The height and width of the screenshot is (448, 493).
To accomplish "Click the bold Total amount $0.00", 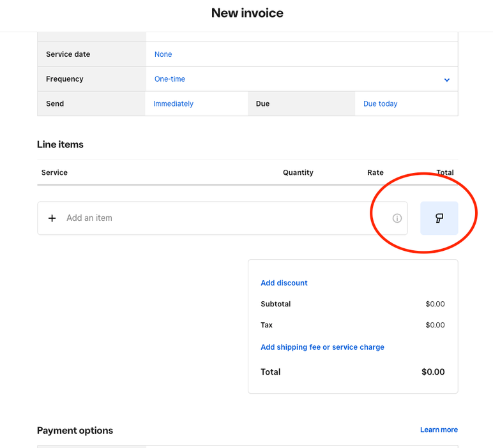I will click(433, 372).
